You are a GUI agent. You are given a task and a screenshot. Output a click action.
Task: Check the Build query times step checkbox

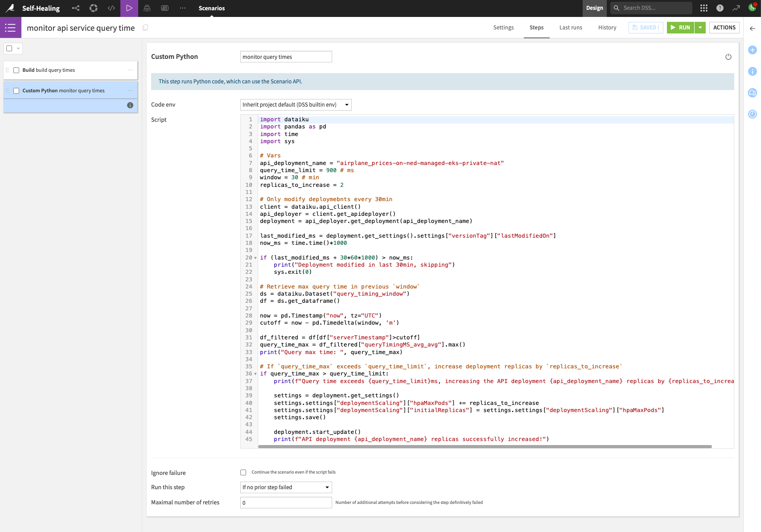point(16,70)
